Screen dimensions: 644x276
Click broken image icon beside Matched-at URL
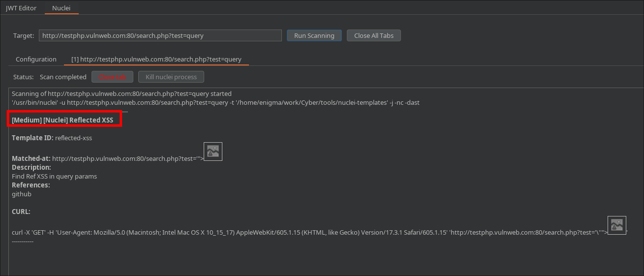point(213,152)
